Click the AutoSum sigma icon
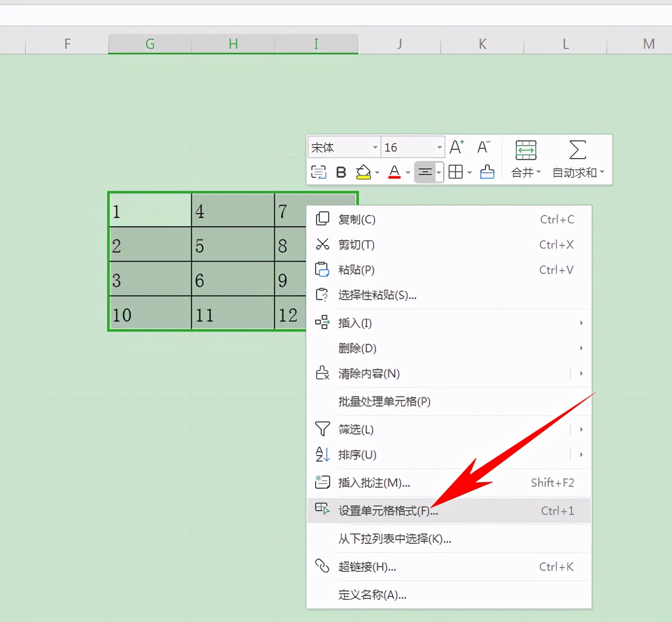 [577, 150]
